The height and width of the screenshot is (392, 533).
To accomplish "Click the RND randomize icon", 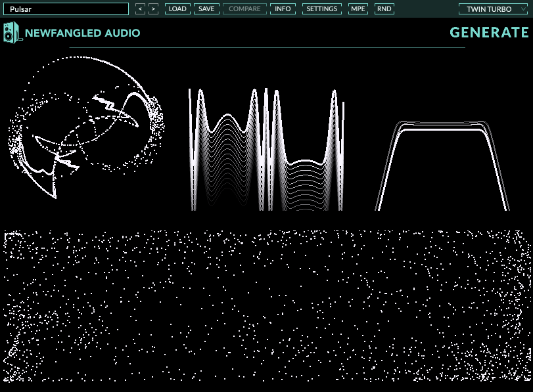I will tap(384, 9).
